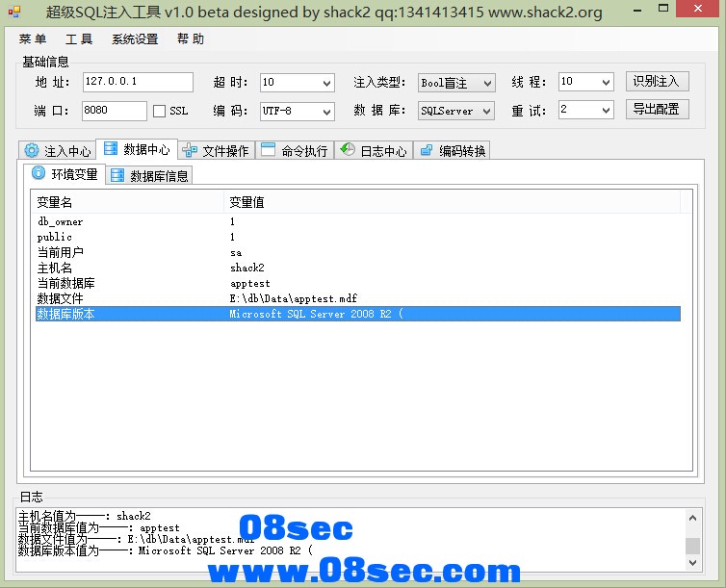The width and height of the screenshot is (726, 588).
Task: Click the 数据库信息 table icon
Action: [117, 175]
